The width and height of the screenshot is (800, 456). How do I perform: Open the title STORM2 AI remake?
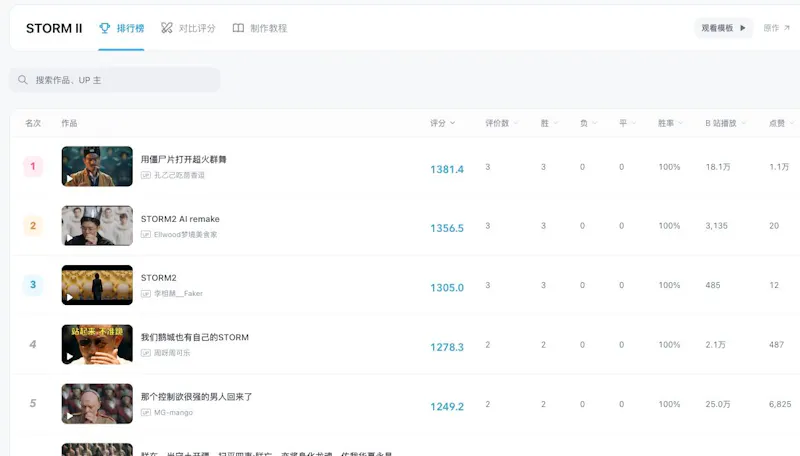(x=180, y=219)
